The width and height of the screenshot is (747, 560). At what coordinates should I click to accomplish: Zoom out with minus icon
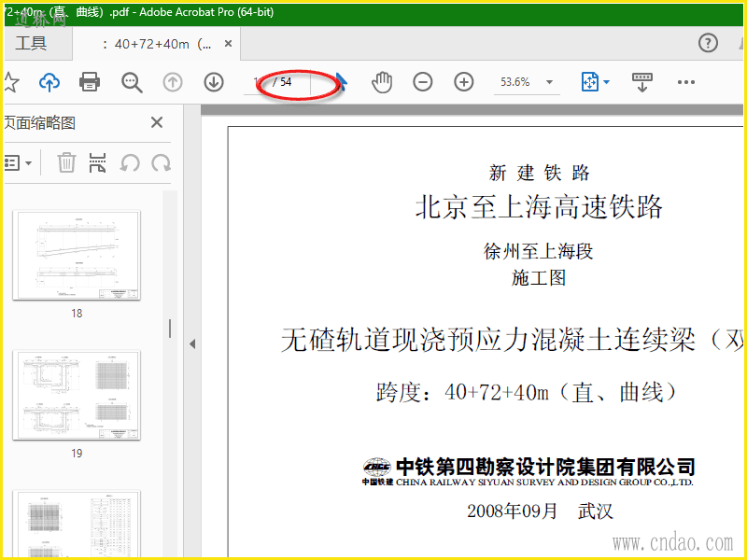(423, 82)
